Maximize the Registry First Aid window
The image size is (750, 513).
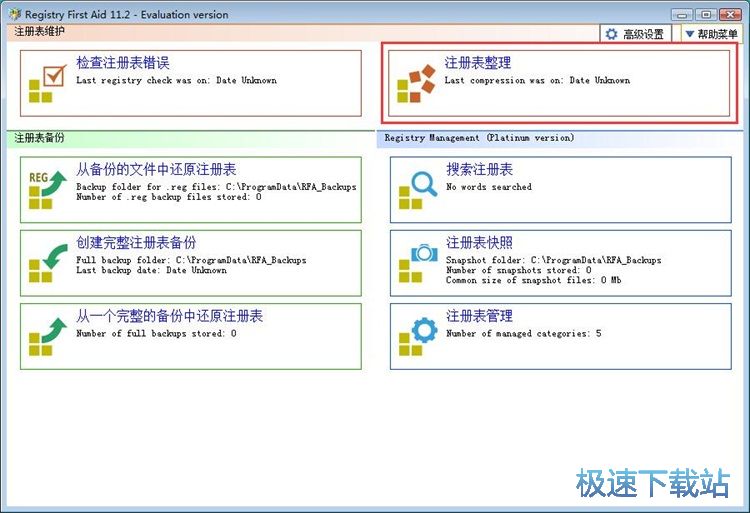coord(706,15)
